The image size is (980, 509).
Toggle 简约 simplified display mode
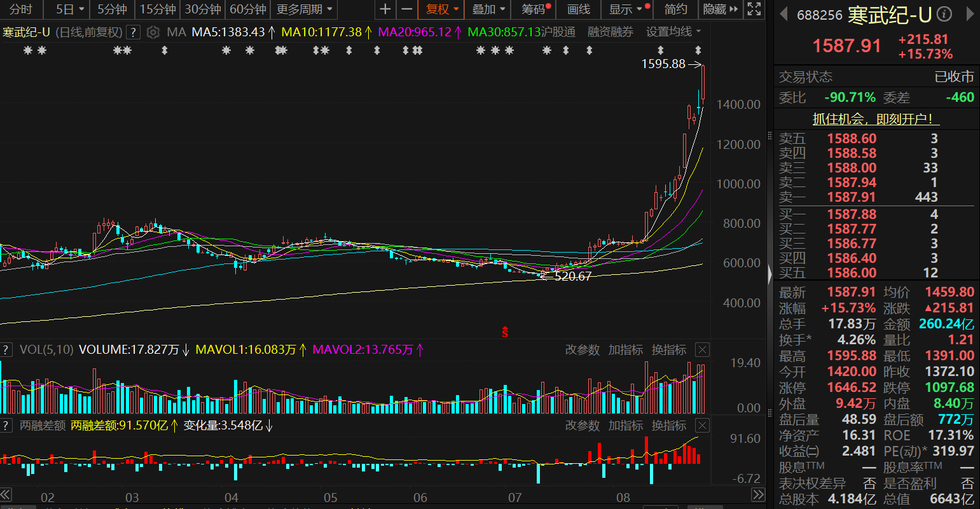click(675, 10)
